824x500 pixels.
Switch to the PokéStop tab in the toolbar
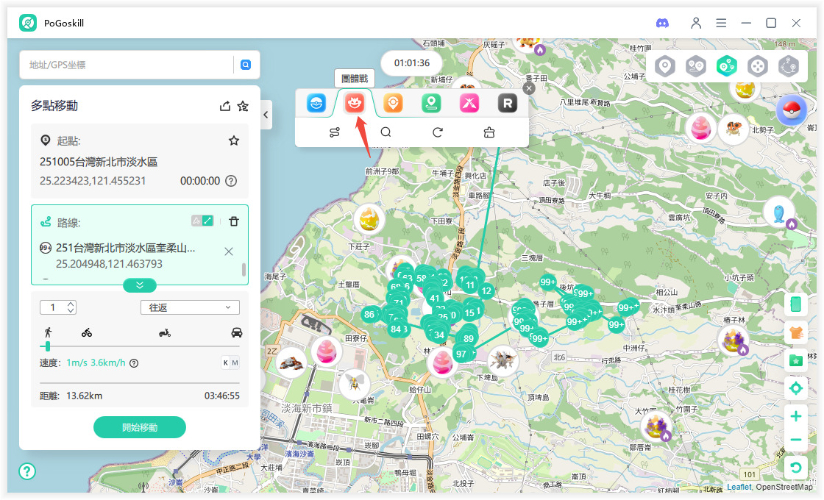(x=393, y=103)
